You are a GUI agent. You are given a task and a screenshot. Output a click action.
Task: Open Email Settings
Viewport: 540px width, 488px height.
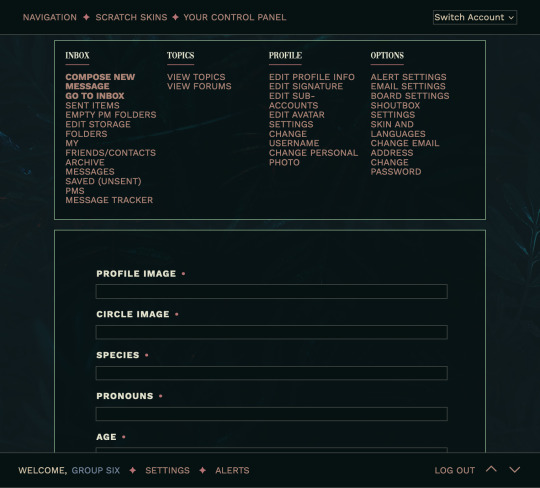coord(408,86)
